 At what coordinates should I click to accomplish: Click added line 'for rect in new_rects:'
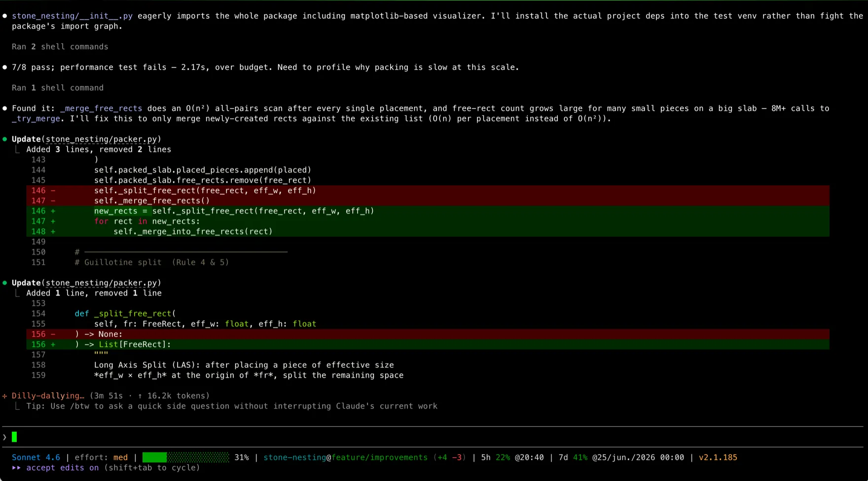tap(428, 221)
